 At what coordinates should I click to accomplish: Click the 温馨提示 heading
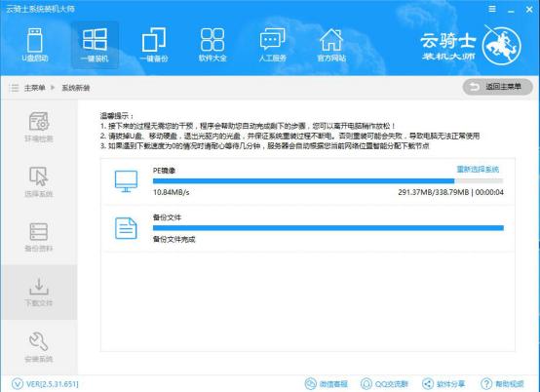tap(116, 116)
